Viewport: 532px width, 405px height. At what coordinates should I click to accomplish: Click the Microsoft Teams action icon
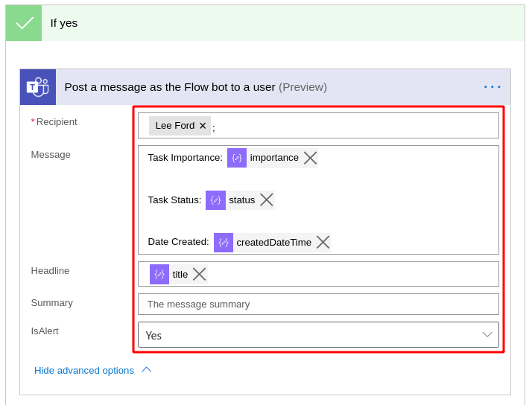(x=38, y=87)
